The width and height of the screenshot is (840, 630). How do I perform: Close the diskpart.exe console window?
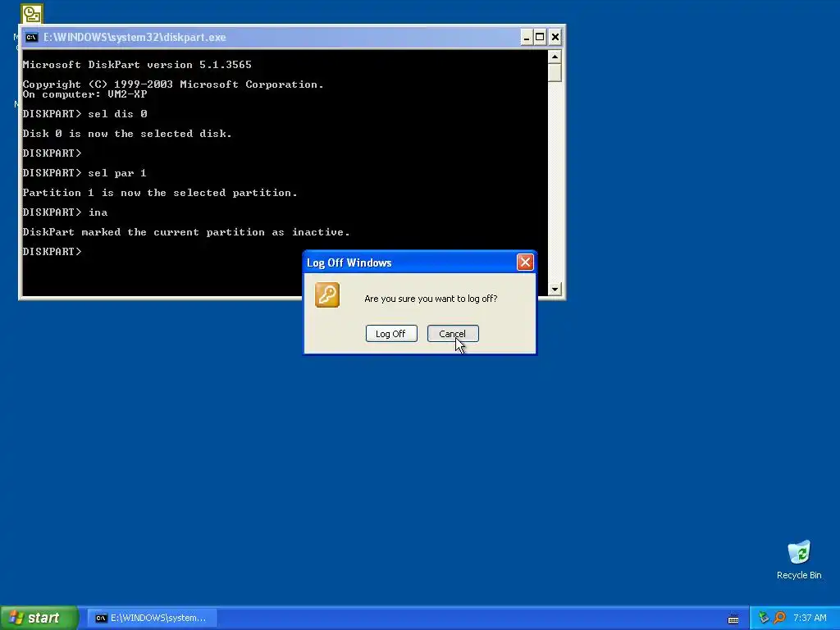(x=555, y=37)
